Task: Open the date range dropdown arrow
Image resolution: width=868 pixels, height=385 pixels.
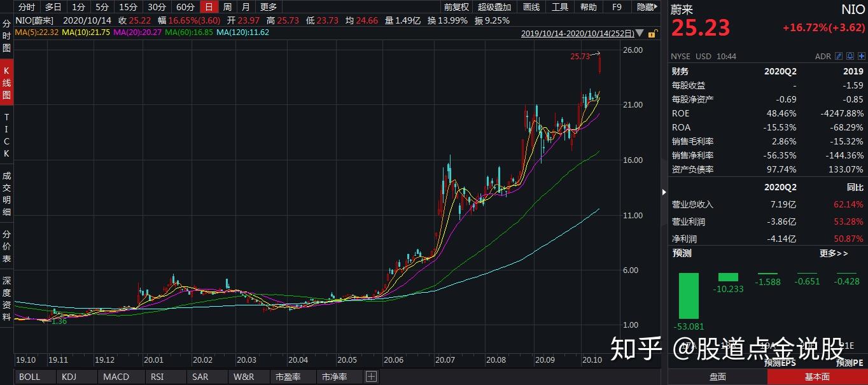Action: [x=639, y=33]
